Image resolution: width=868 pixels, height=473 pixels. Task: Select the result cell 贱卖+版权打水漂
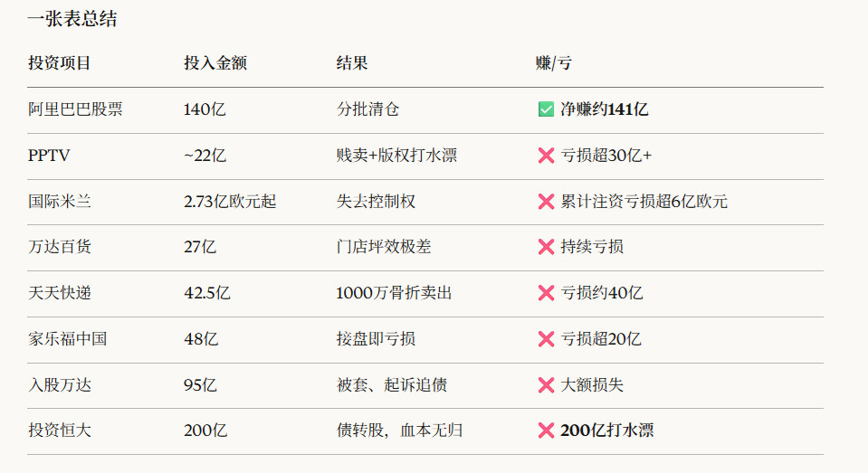(397, 155)
